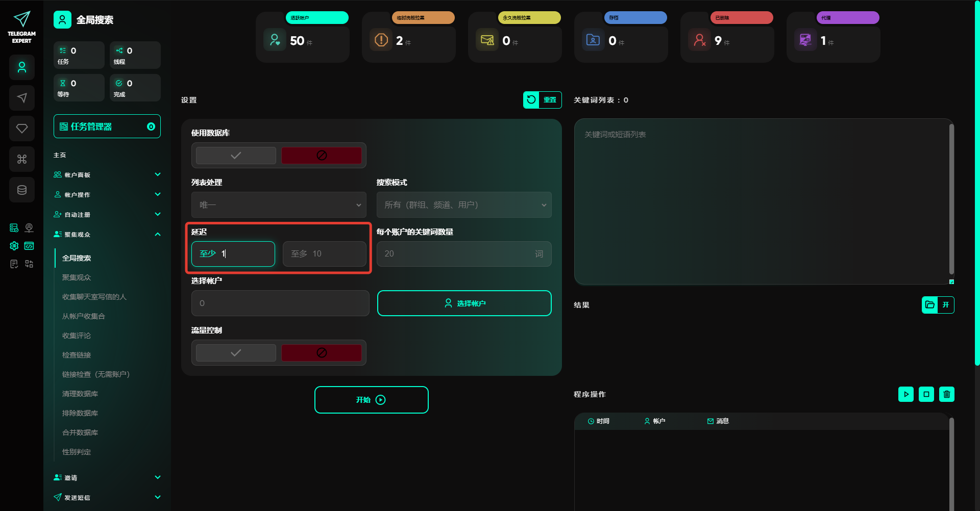Enable the 使用数据库 checkmark option
Viewport: 980px width, 511px height.
236,156
